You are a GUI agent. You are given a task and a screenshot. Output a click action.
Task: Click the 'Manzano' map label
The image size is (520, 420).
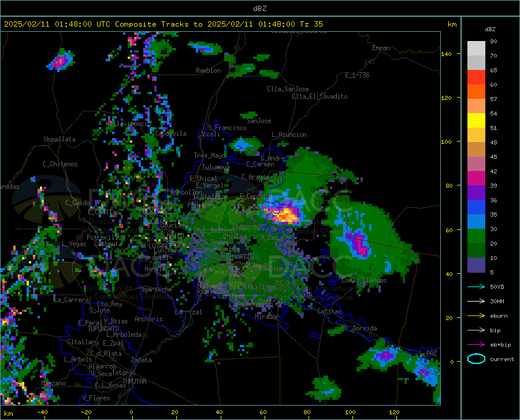pos(53,383)
